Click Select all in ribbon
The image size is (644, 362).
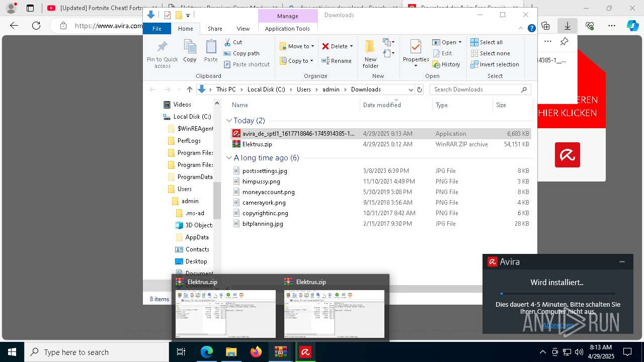pos(487,42)
